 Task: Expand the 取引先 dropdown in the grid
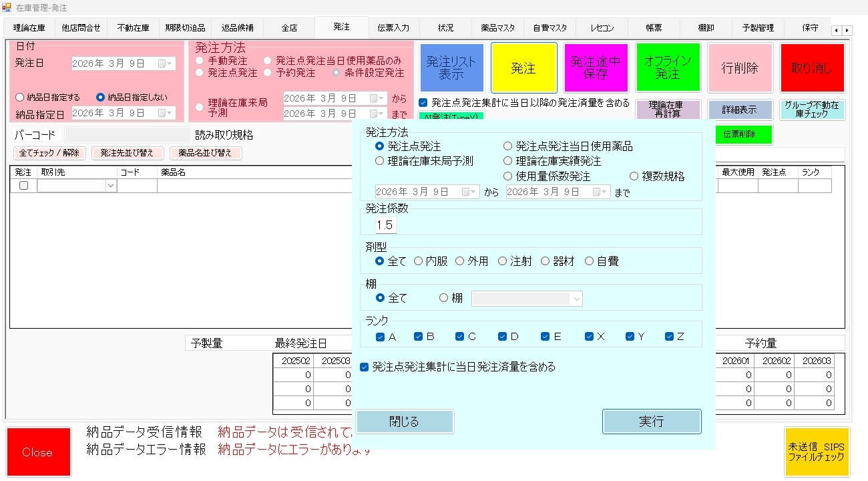[111, 186]
